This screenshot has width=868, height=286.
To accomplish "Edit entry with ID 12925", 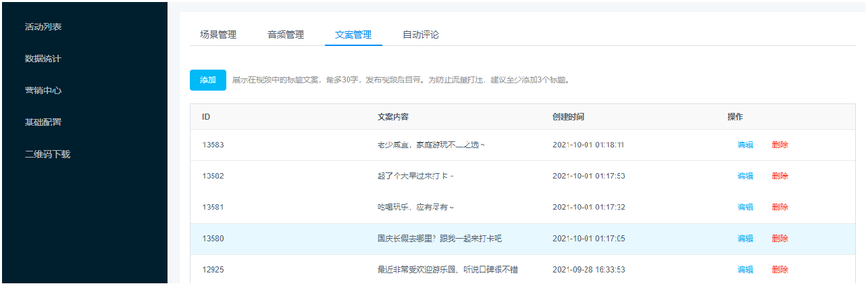I will pos(745,270).
